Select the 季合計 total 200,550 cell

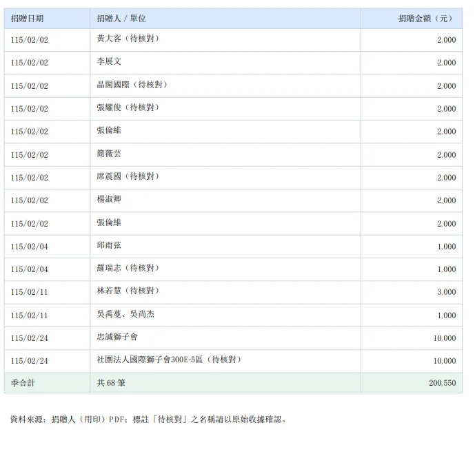[x=412, y=383]
